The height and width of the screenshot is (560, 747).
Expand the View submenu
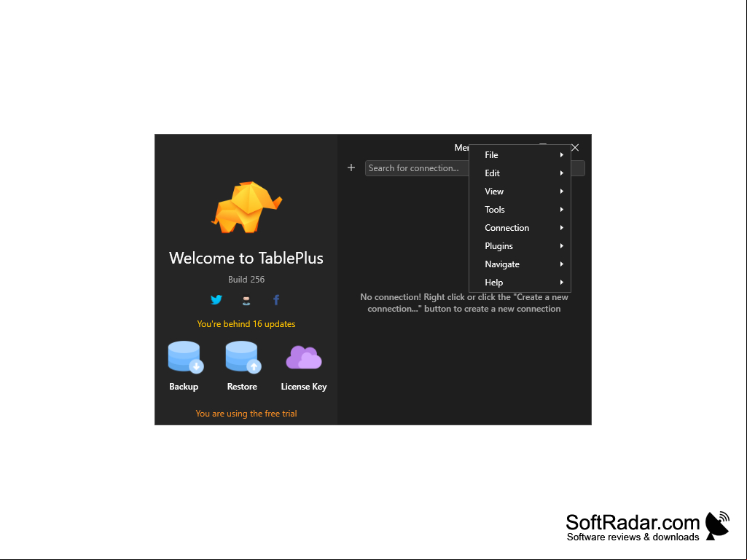coord(520,192)
